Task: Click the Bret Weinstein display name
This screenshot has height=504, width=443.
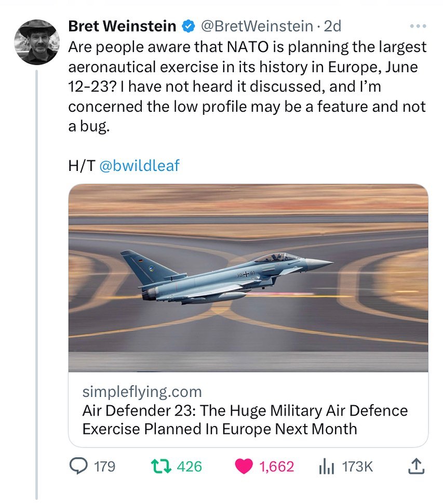Action: click(122, 25)
